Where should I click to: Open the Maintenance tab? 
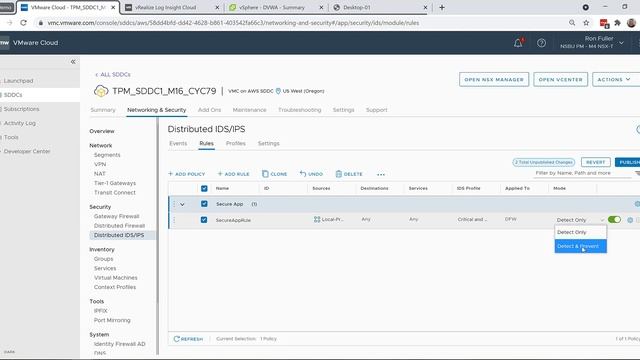249,110
